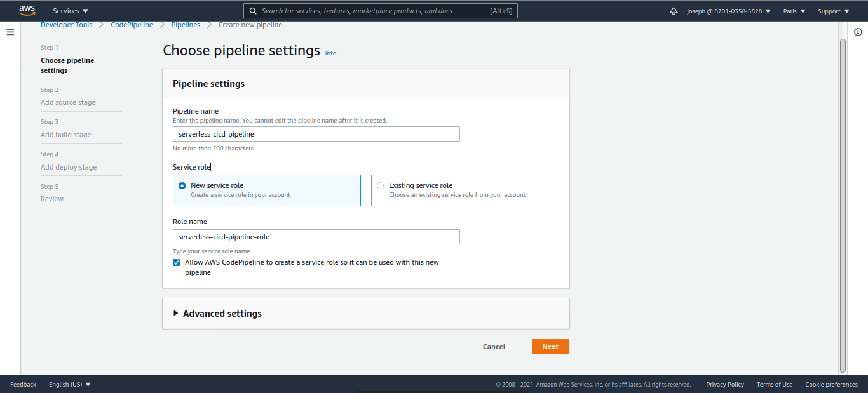This screenshot has width=868, height=393.
Task: Open the joseph account dropdown
Action: pos(729,11)
